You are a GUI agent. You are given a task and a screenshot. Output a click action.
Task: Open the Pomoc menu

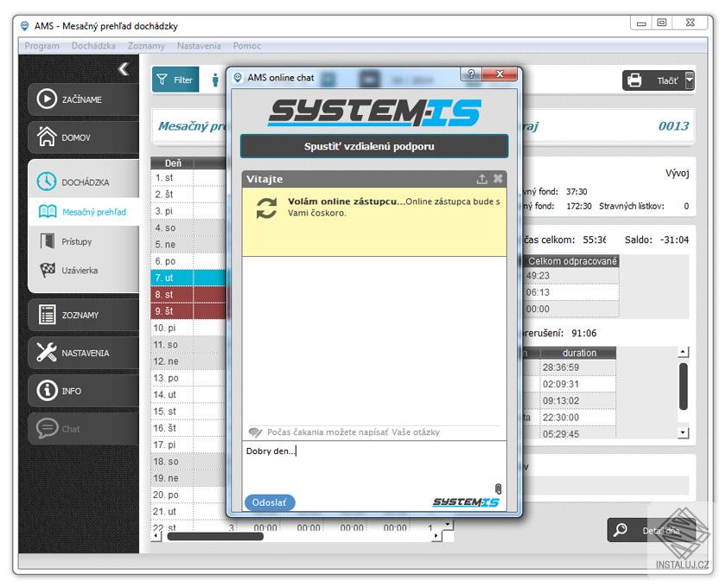[247, 46]
